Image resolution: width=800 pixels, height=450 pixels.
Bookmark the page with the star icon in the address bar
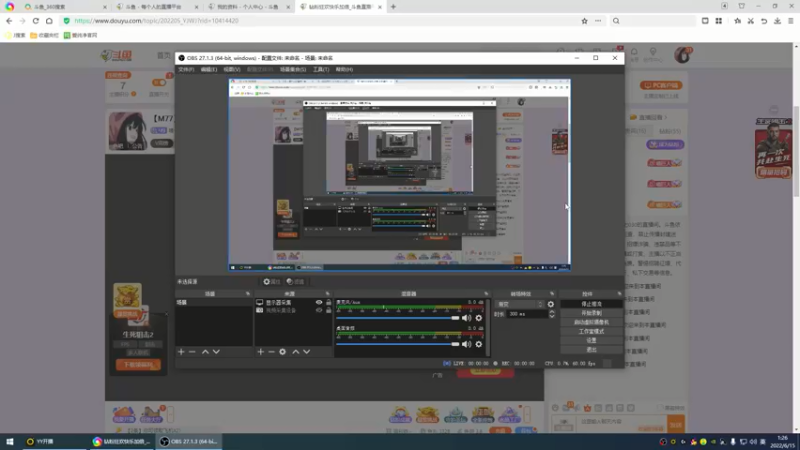point(584,21)
